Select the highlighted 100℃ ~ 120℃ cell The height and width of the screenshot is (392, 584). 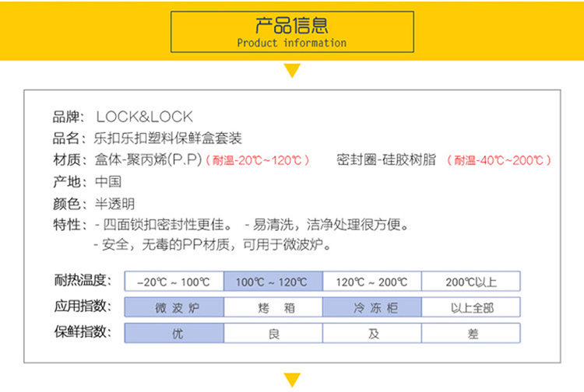click(273, 282)
